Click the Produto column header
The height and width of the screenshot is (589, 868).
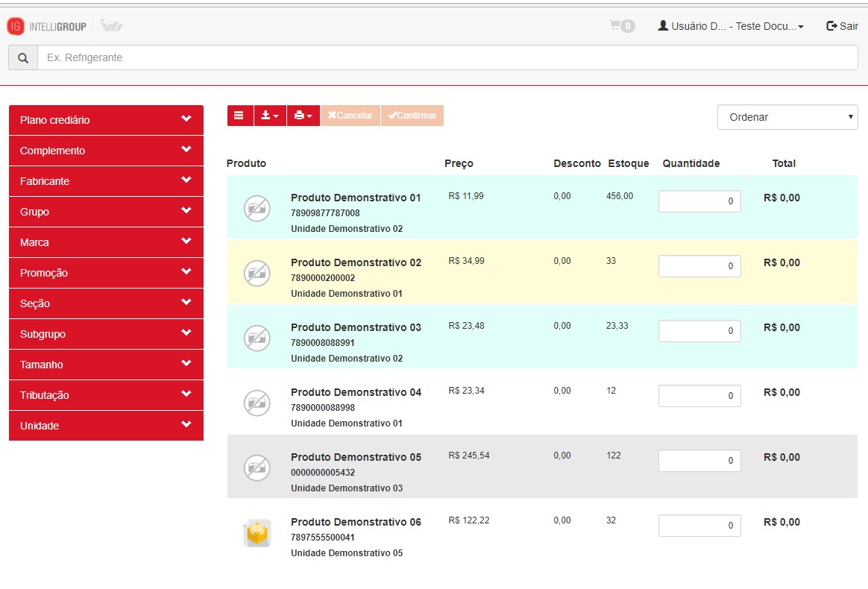(x=246, y=163)
